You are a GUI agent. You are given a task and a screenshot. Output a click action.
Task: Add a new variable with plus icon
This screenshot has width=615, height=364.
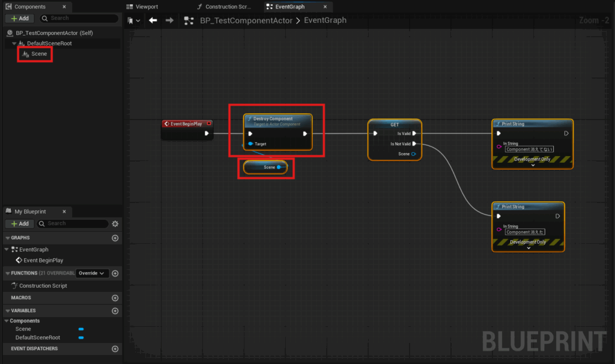115,311
